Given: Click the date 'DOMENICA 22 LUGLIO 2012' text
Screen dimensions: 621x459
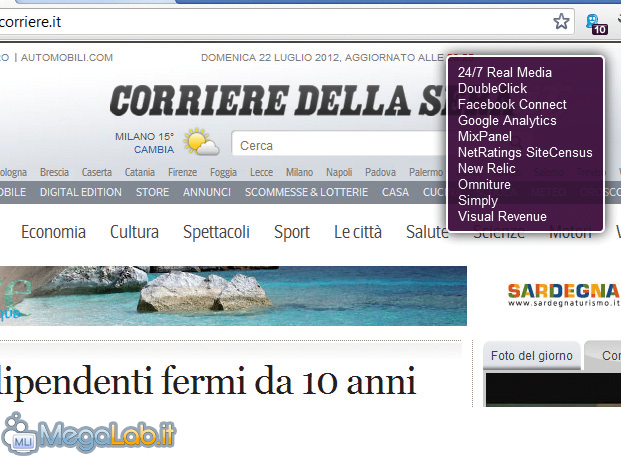Looking at the screenshot, I should click(x=270, y=57).
